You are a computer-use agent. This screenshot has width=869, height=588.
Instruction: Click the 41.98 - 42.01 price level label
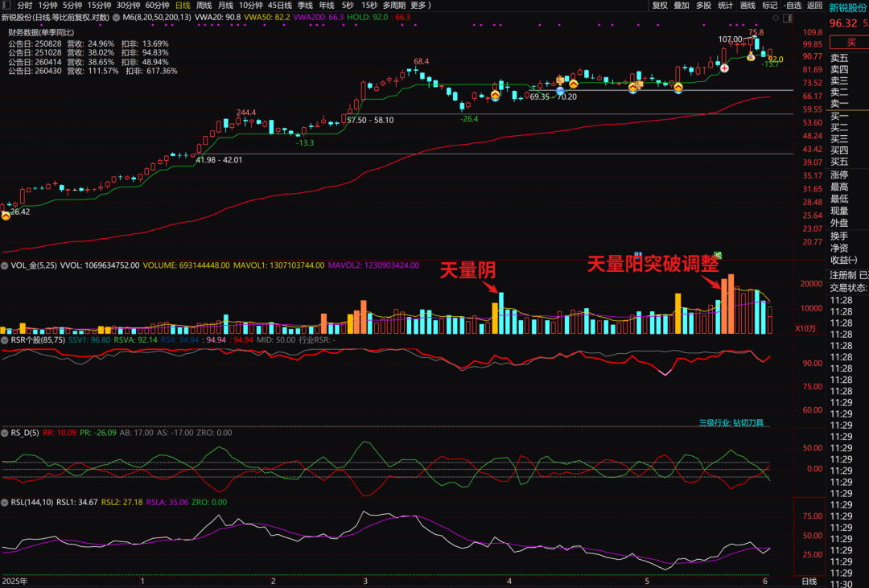click(219, 160)
